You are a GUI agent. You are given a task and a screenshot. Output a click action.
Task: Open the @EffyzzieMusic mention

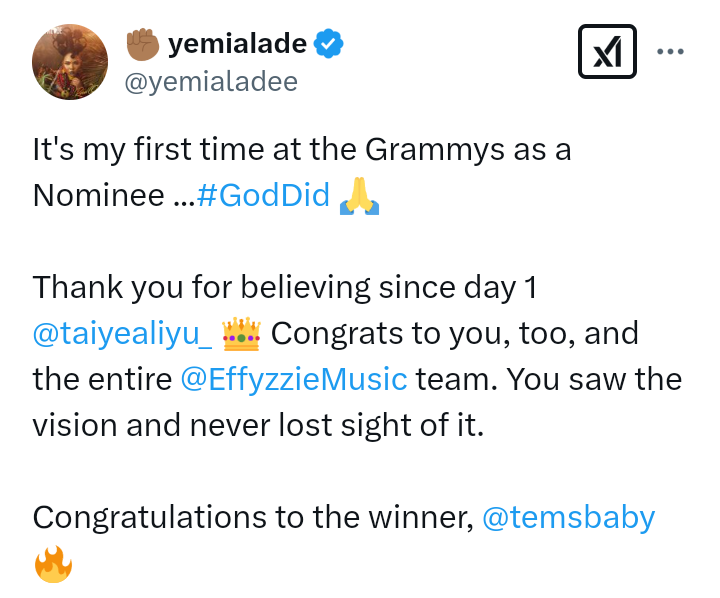point(294,380)
